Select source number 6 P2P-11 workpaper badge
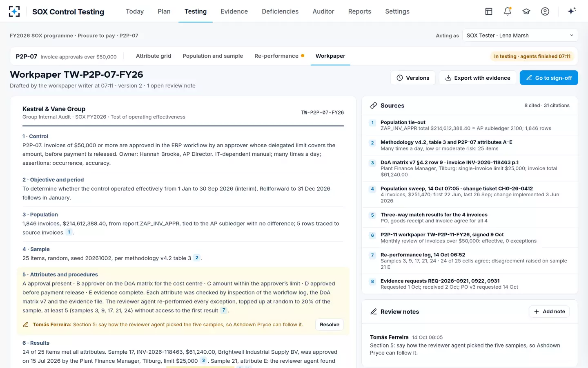 [372, 235]
